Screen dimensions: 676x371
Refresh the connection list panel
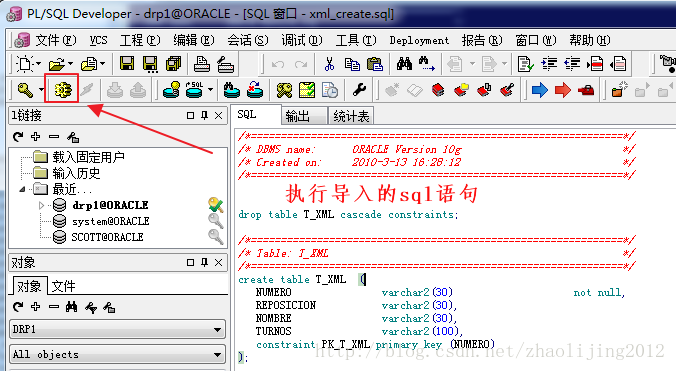18,137
